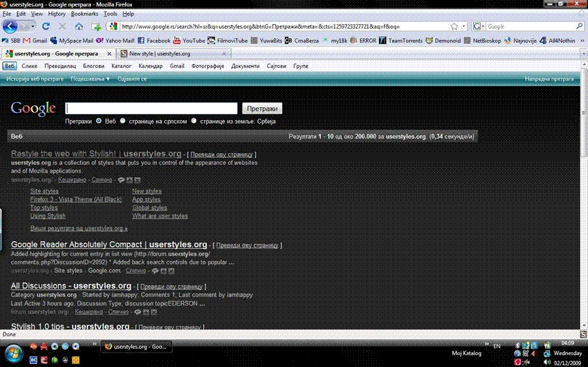
Task: Click the Google site favicon in address bar
Action: [x=113, y=26]
